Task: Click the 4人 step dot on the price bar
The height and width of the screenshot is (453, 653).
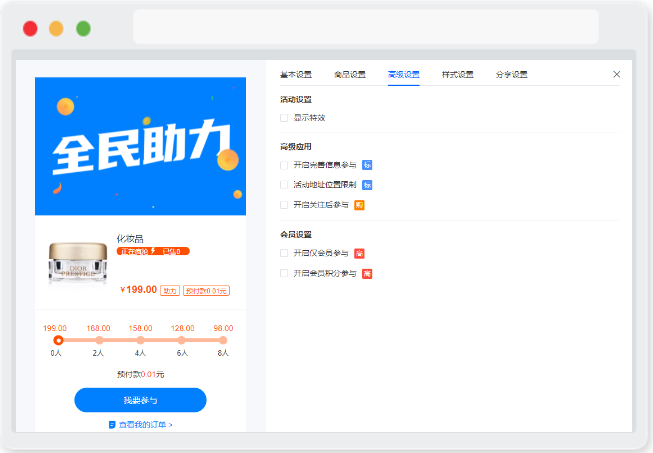Action: (140, 340)
